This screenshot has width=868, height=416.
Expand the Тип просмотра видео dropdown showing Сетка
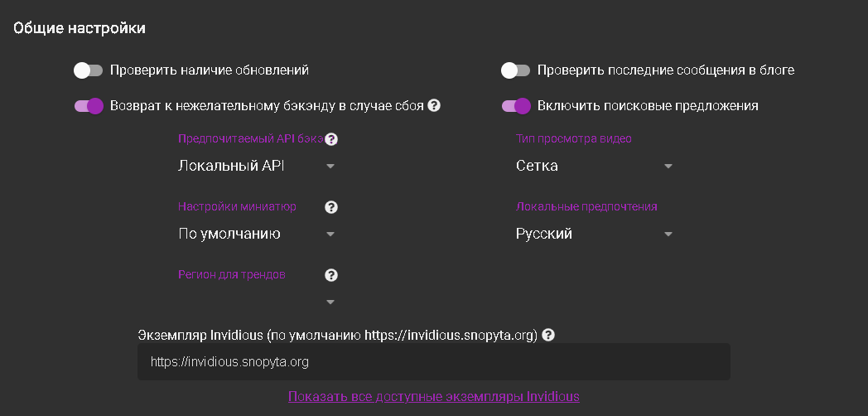pos(594,166)
